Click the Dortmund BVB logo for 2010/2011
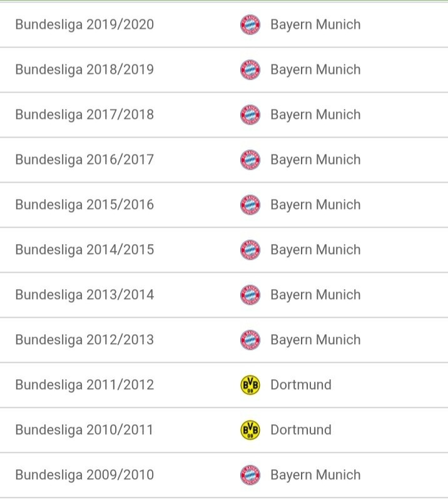The height and width of the screenshot is (500, 448). (x=250, y=430)
